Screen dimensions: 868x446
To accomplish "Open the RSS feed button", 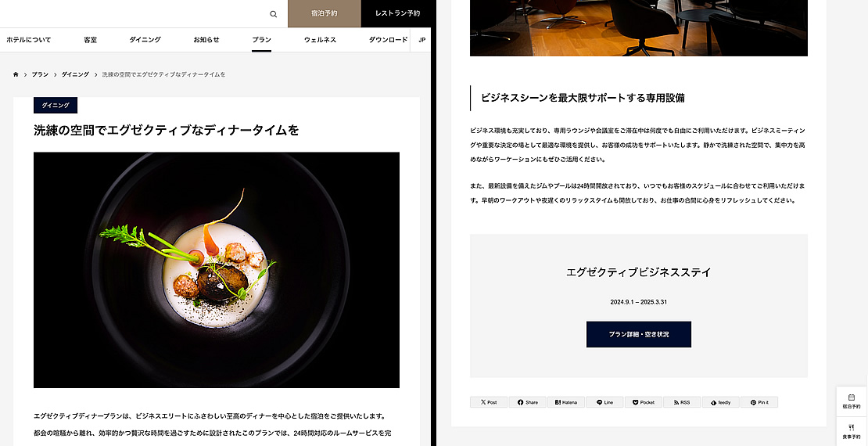I will [x=682, y=402].
